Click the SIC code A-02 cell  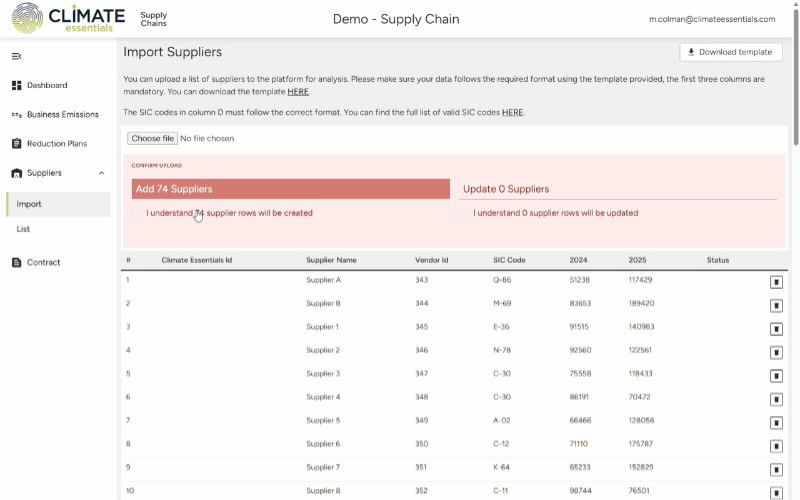pyautogui.click(x=502, y=421)
